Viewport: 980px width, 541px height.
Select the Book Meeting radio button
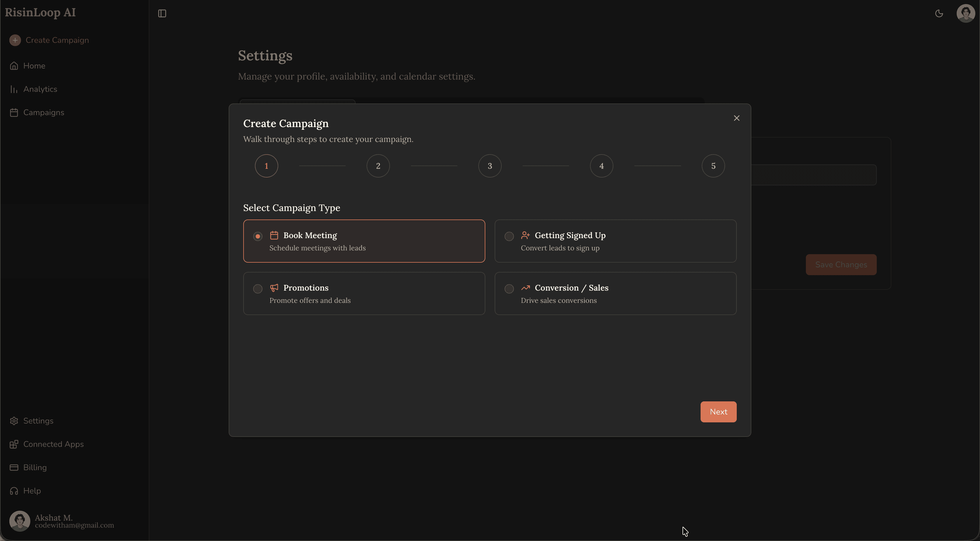(258, 236)
